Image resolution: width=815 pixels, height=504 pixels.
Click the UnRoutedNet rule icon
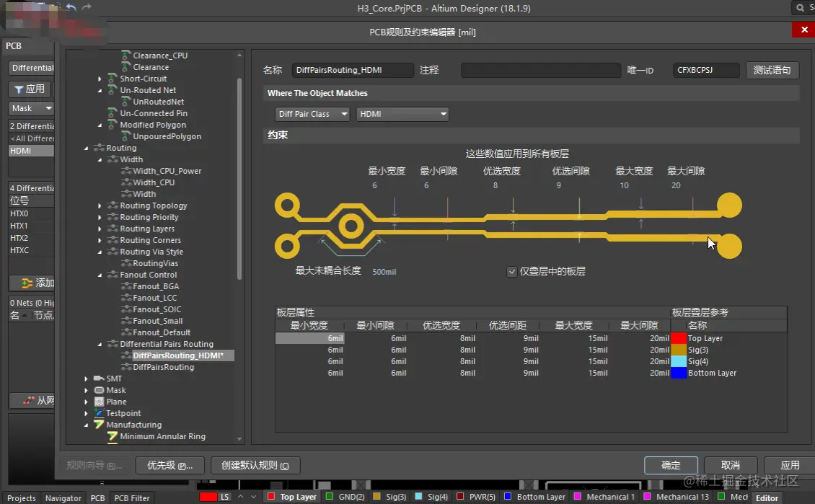(x=125, y=102)
